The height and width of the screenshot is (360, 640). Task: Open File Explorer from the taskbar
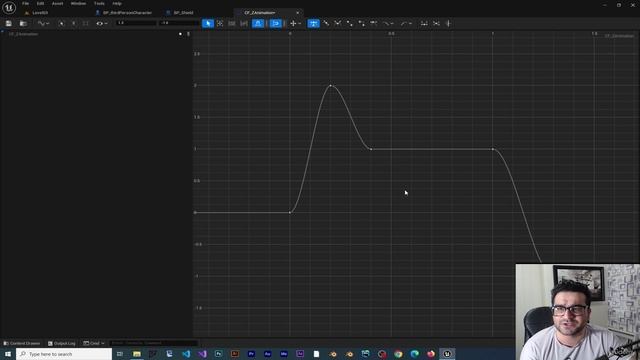[x=137, y=354]
